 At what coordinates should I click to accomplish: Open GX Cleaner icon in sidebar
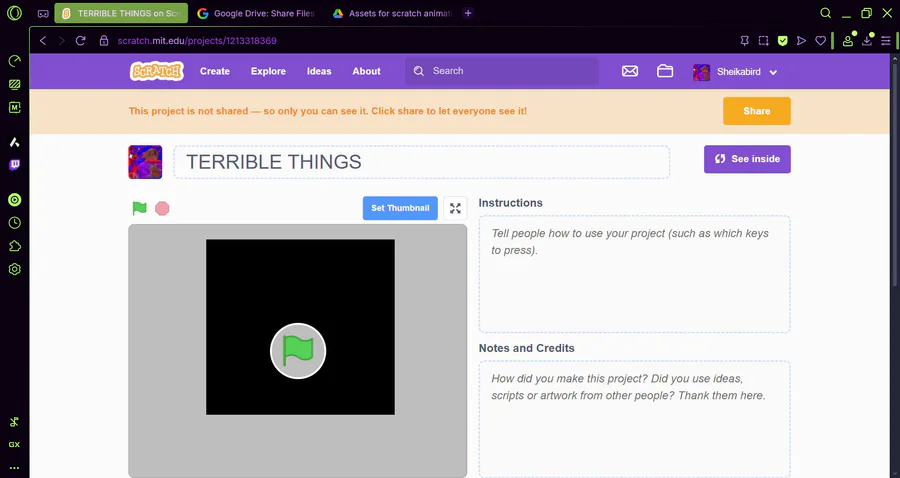14,84
